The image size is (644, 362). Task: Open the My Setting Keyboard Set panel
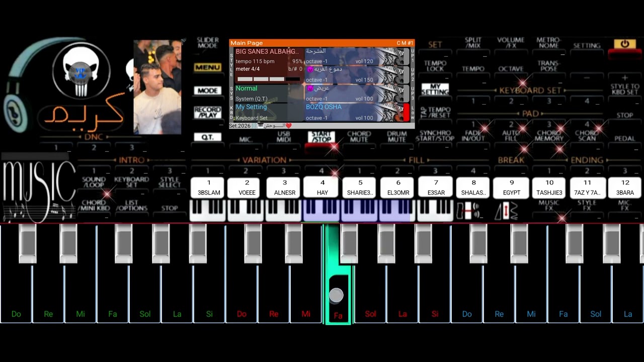tap(269, 113)
